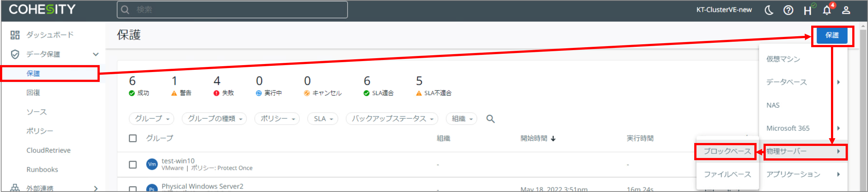Click the 開始時間 column header text
868x192 pixels.
pyautogui.click(x=534, y=138)
